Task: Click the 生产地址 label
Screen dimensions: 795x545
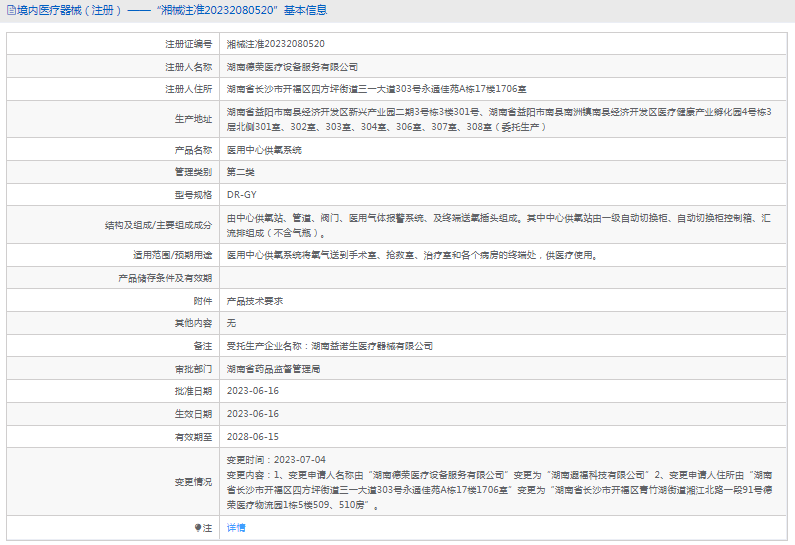Action: [193, 119]
